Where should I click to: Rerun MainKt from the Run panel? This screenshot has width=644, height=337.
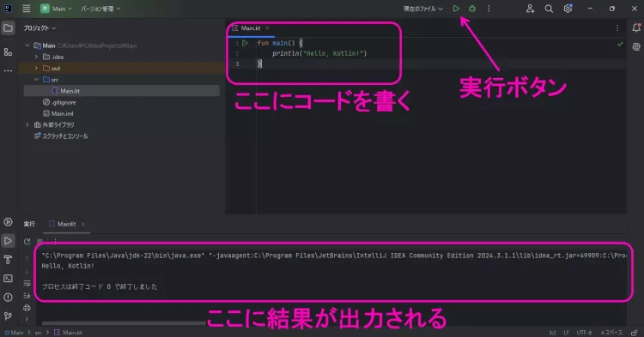27,242
